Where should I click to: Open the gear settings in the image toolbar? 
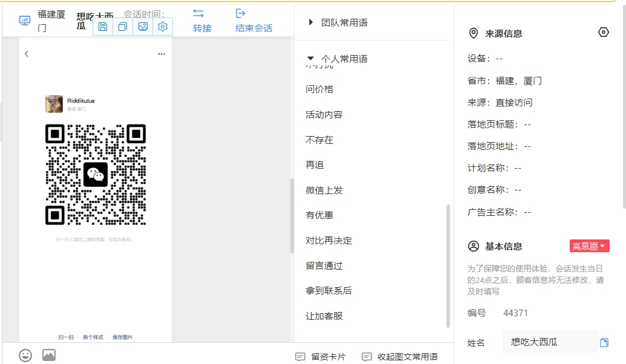[163, 27]
